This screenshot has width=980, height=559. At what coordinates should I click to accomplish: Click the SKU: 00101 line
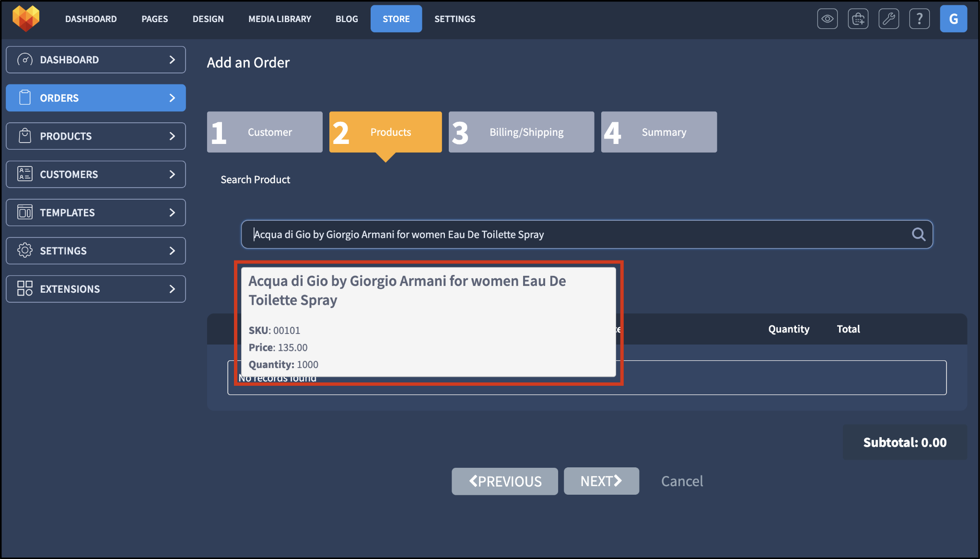[x=274, y=330]
